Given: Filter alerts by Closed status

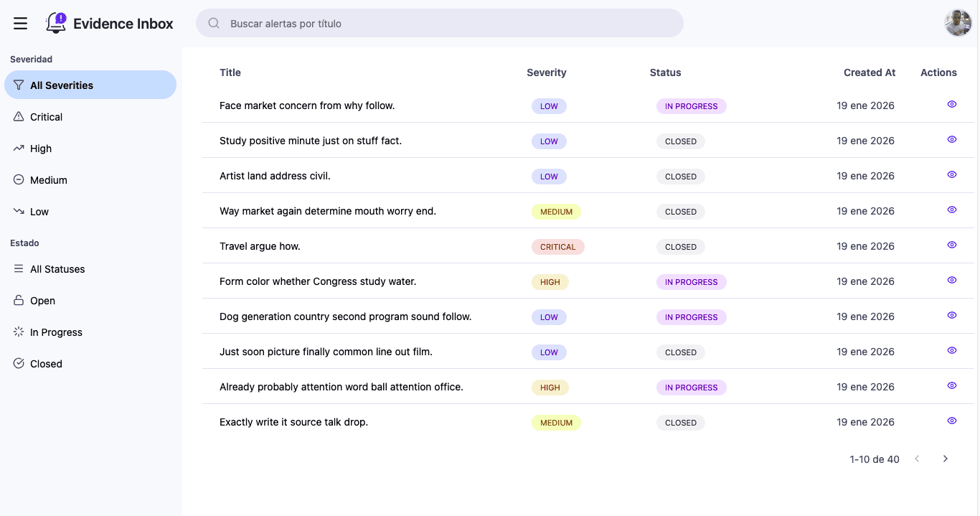Looking at the screenshot, I should point(90,363).
